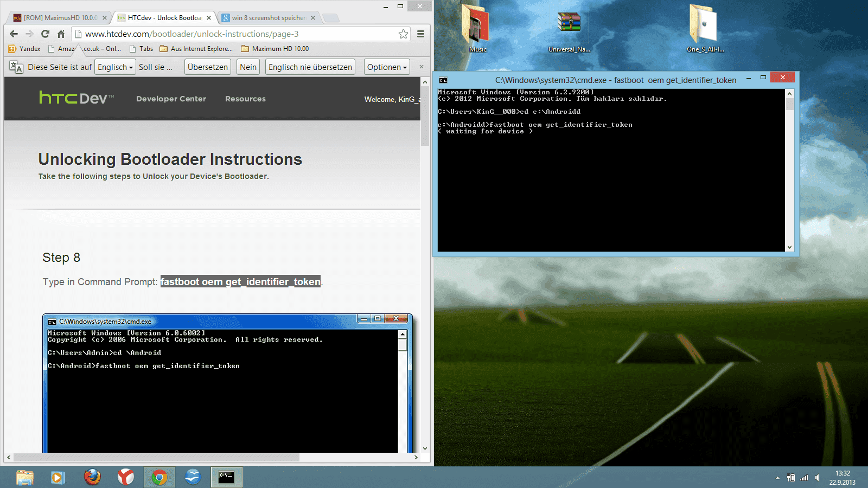Click the cmd window scroll up arrow
Screen dimensions: 868x488
point(789,94)
